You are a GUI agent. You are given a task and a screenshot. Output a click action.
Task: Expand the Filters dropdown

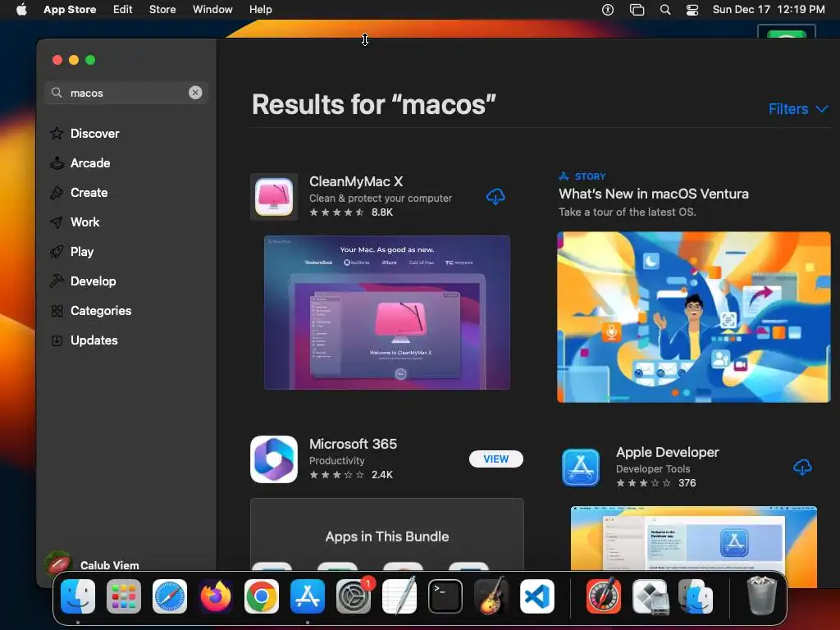797,109
